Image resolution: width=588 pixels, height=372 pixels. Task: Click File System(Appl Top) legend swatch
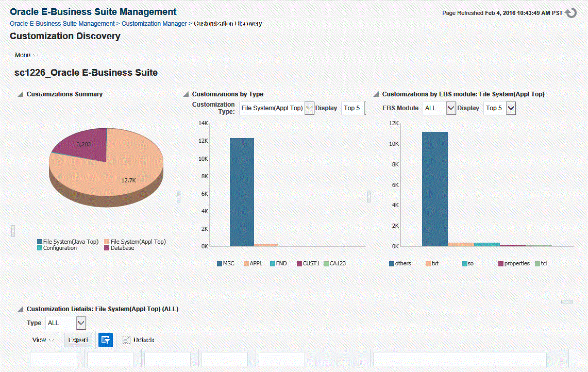[x=107, y=242]
